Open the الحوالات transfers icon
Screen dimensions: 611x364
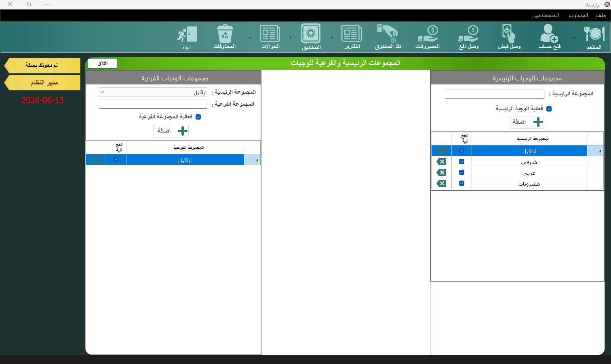point(270,37)
